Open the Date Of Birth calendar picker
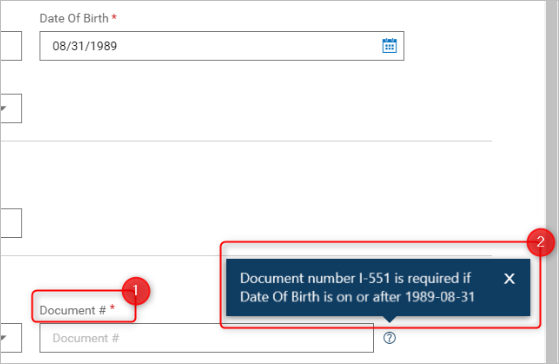The height and width of the screenshot is (364, 559). point(389,46)
